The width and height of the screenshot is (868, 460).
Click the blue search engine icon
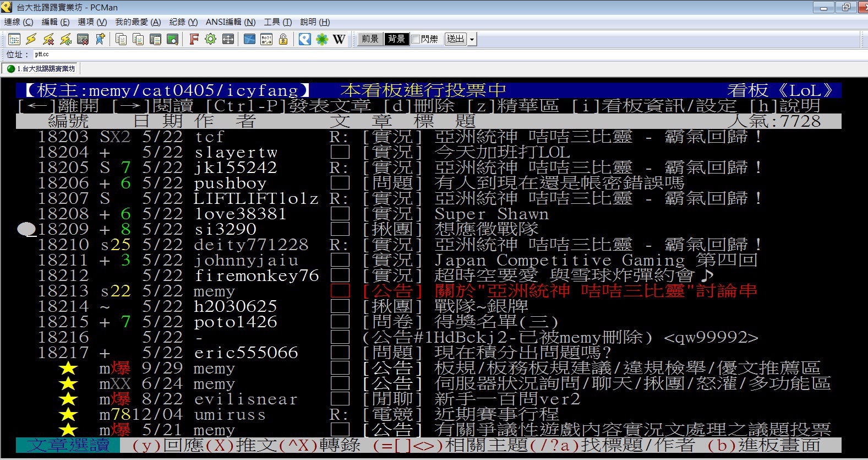(305, 39)
